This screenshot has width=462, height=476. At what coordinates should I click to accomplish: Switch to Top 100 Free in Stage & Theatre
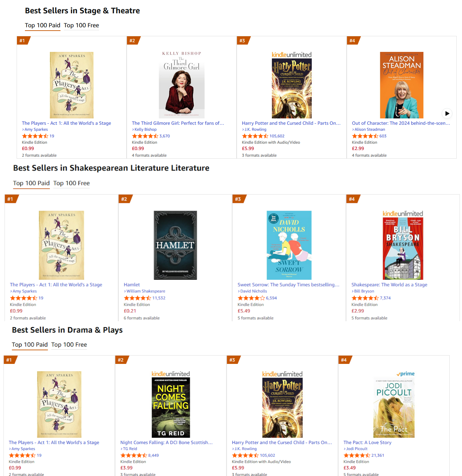81,25
